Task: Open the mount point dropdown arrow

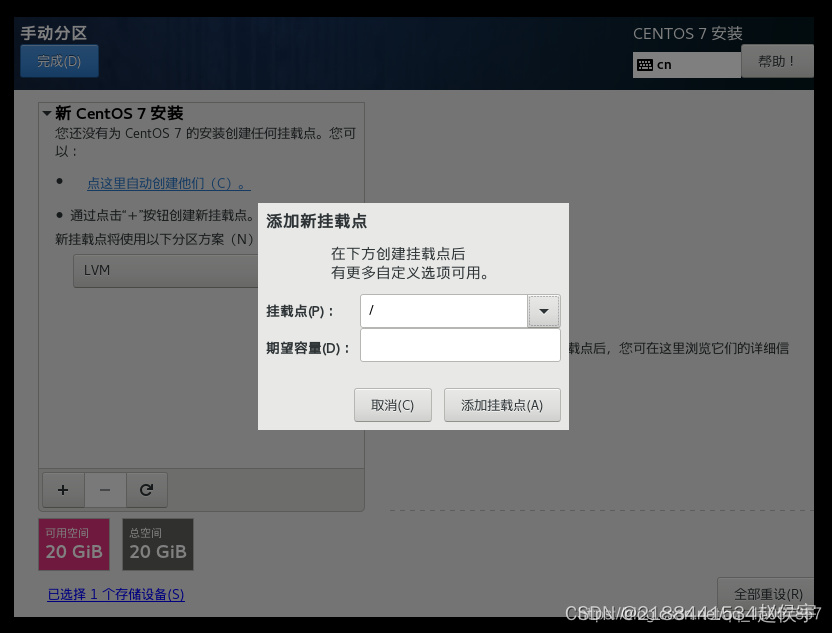Action: [543, 311]
